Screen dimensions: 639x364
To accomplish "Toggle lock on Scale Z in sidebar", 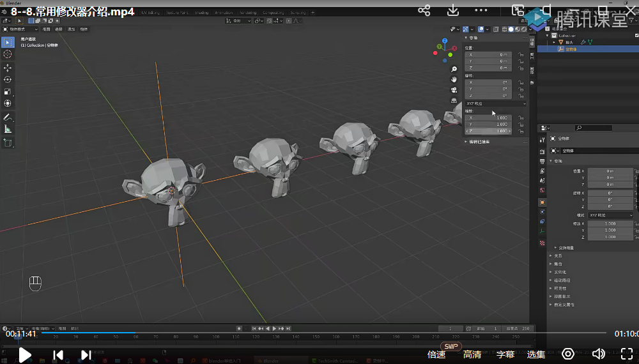I will click(521, 131).
